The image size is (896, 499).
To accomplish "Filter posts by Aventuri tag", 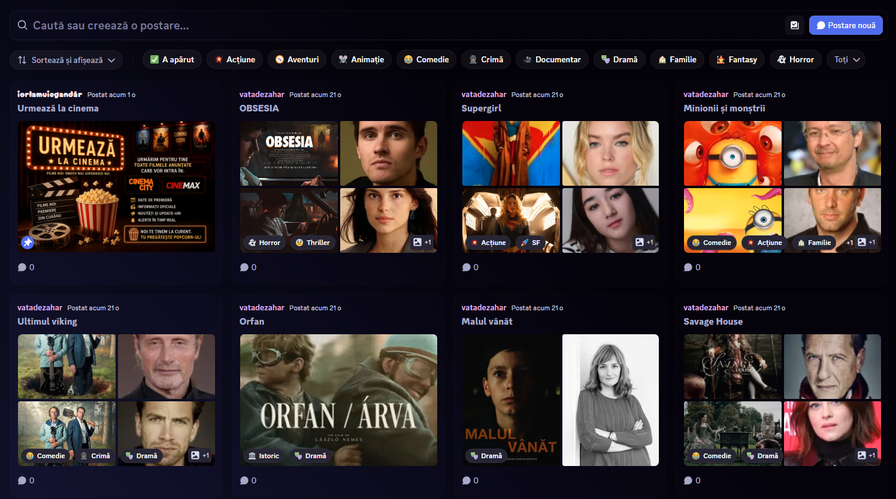I will pyautogui.click(x=297, y=59).
